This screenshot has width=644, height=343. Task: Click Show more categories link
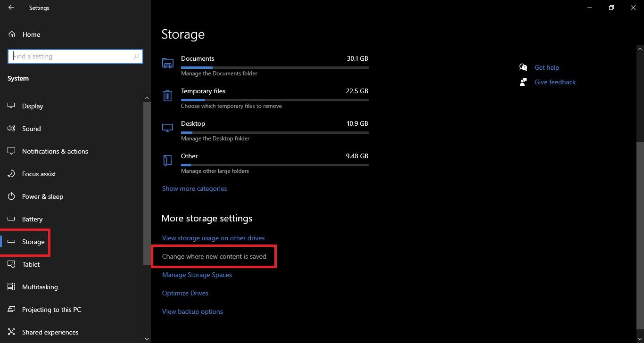click(194, 188)
